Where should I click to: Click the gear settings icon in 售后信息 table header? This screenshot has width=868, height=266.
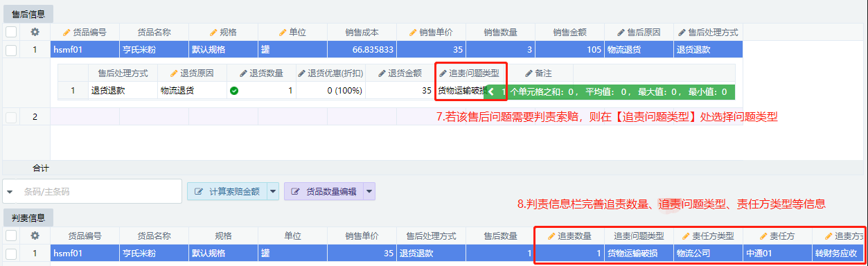coord(35,32)
